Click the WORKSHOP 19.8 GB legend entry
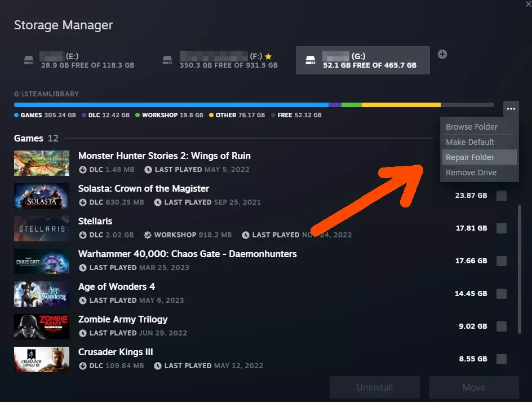 pyautogui.click(x=169, y=115)
